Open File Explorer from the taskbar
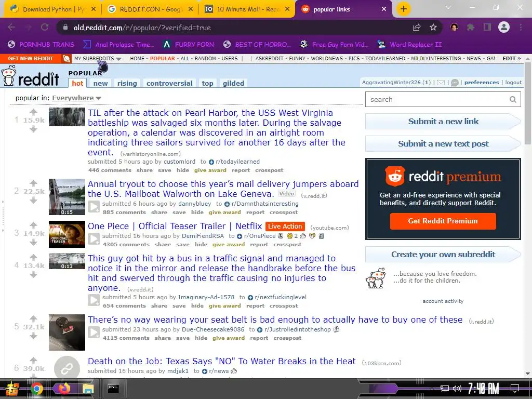 [88, 388]
